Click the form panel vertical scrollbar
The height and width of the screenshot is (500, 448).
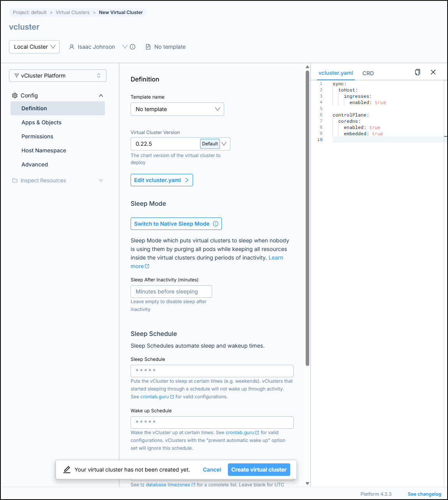coord(308,218)
